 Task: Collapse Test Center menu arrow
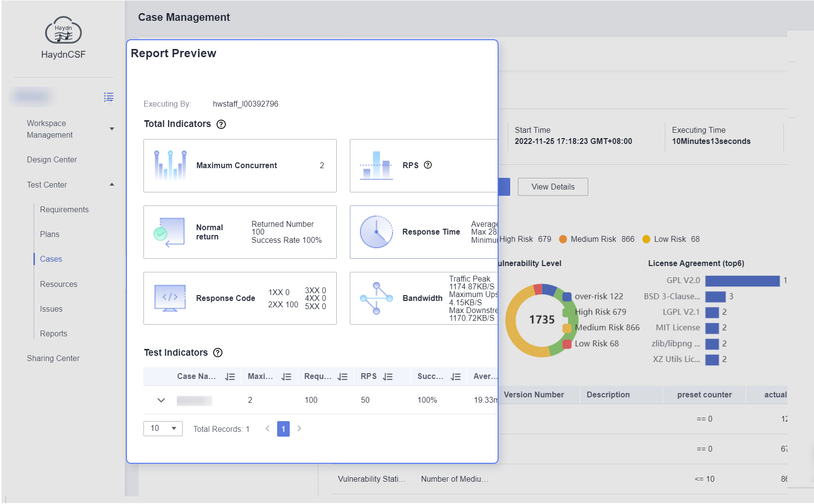(112, 185)
